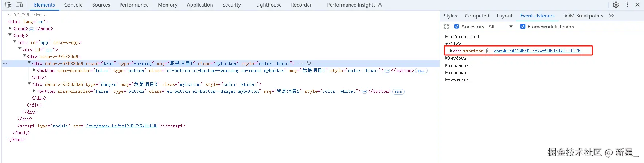Switch to the Console tab
The height and width of the screenshot is (163, 644).
pyautogui.click(x=73, y=5)
